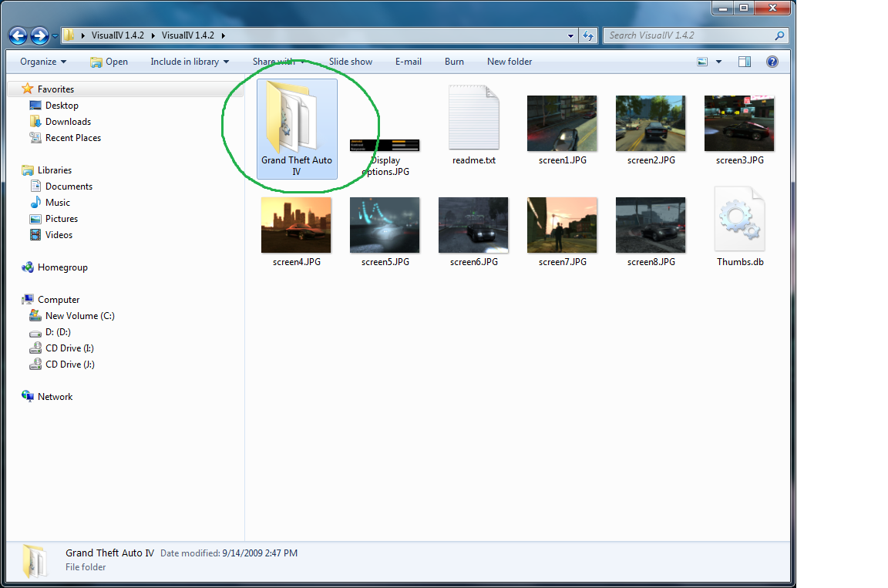Select the screen7.JPG thumbnail
The height and width of the screenshot is (588, 888).
(563, 225)
